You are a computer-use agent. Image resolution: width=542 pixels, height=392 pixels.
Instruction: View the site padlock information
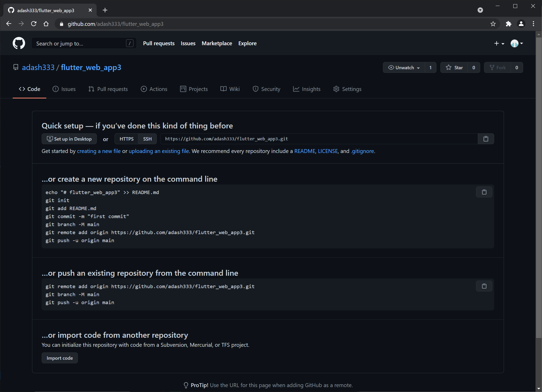pyautogui.click(x=61, y=24)
